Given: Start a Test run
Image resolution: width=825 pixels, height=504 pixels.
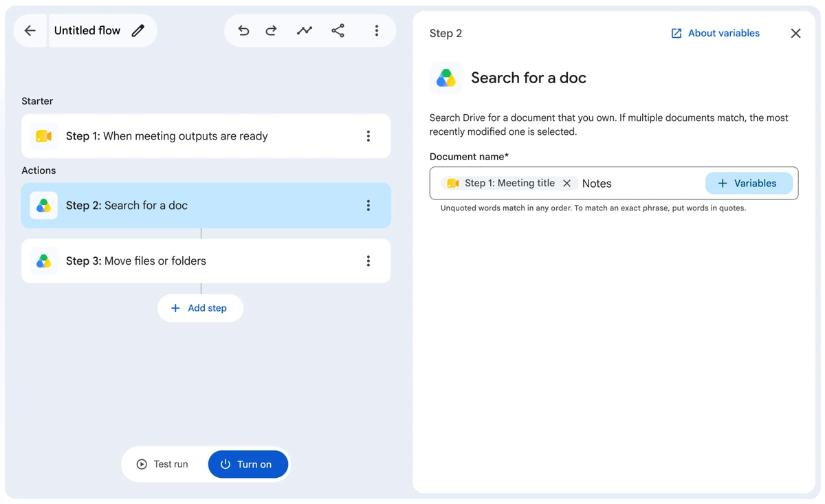Looking at the screenshot, I should coord(163,464).
